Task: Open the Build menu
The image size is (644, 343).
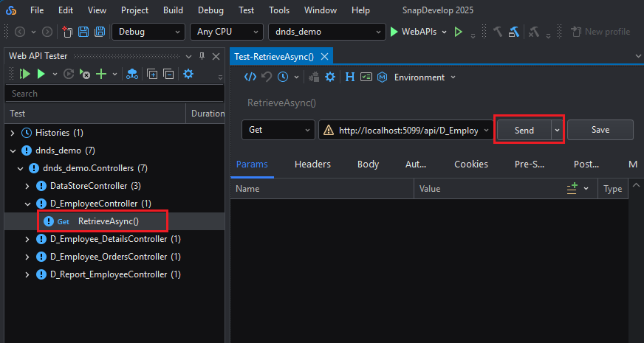Action: 173,10
